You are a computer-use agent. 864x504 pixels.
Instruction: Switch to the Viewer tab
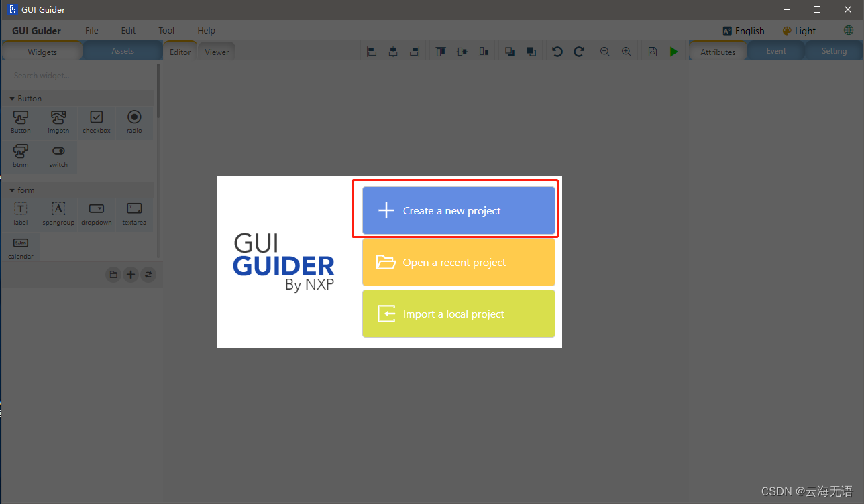tap(216, 50)
